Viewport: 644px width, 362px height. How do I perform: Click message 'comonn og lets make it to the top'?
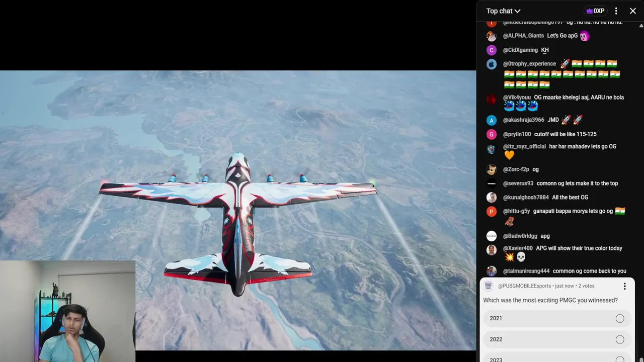(x=577, y=184)
